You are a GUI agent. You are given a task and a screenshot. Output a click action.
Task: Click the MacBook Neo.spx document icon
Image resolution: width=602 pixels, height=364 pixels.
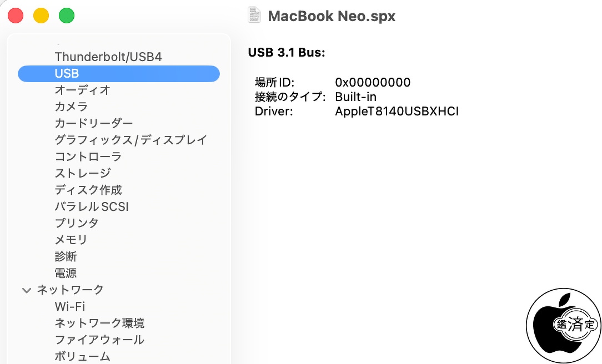coord(254,15)
